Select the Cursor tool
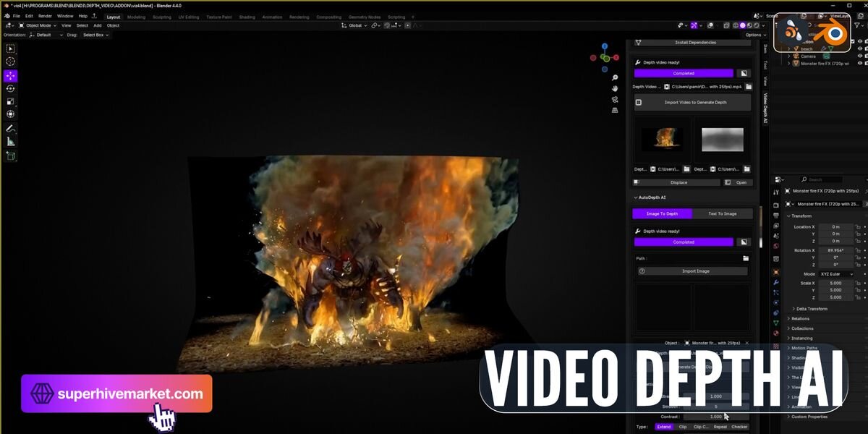This screenshot has height=434, width=868. (x=10, y=61)
